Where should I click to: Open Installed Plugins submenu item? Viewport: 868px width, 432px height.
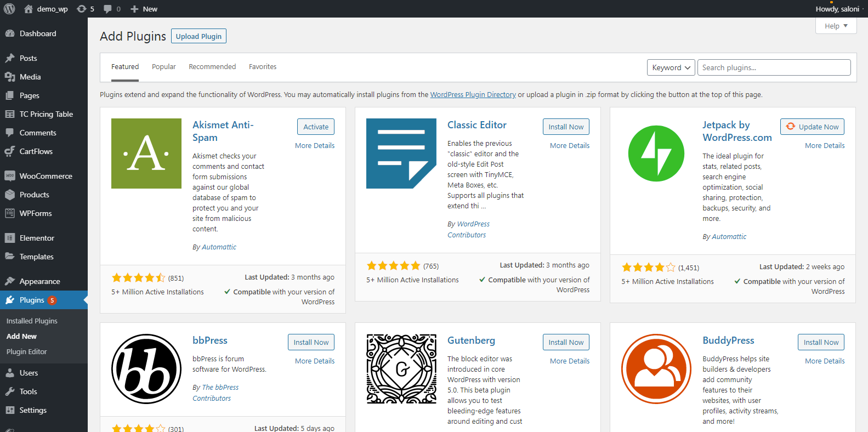click(32, 321)
